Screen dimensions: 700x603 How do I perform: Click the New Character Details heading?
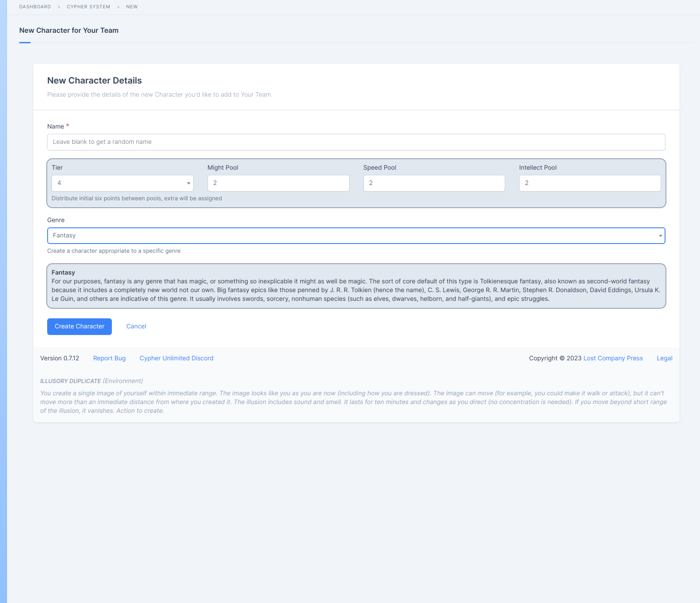[x=94, y=80]
